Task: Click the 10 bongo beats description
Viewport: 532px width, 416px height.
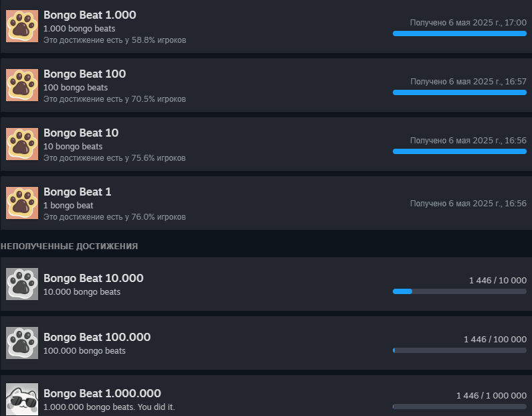Action: [x=73, y=146]
